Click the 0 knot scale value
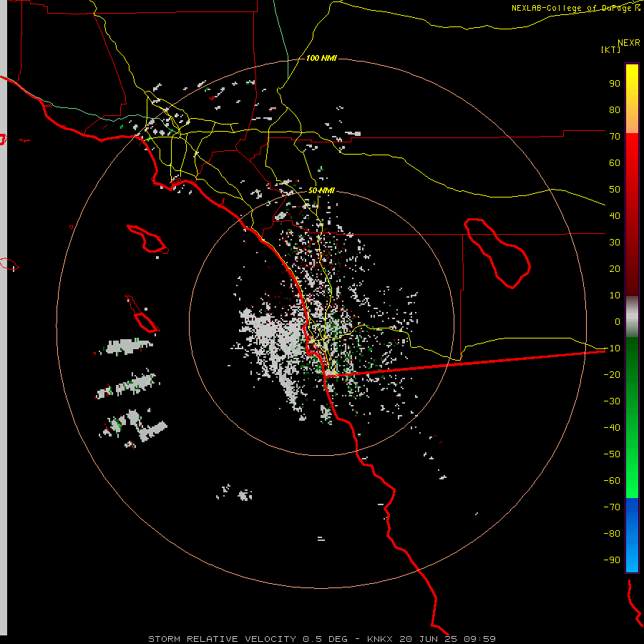The width and height of the screenshot is (644, 644). (618, 322)
